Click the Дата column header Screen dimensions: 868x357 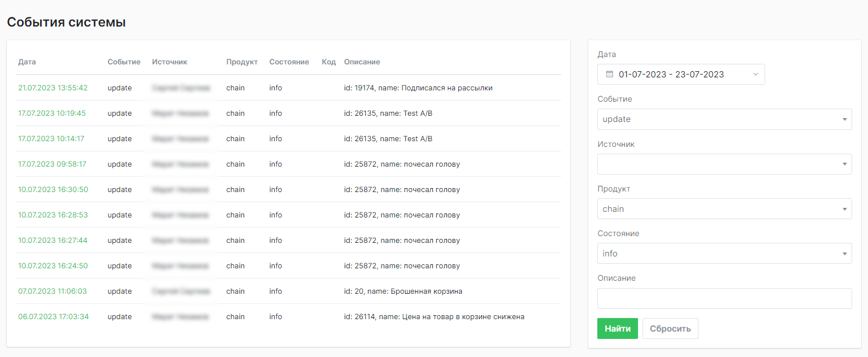[x=27, y=62]
